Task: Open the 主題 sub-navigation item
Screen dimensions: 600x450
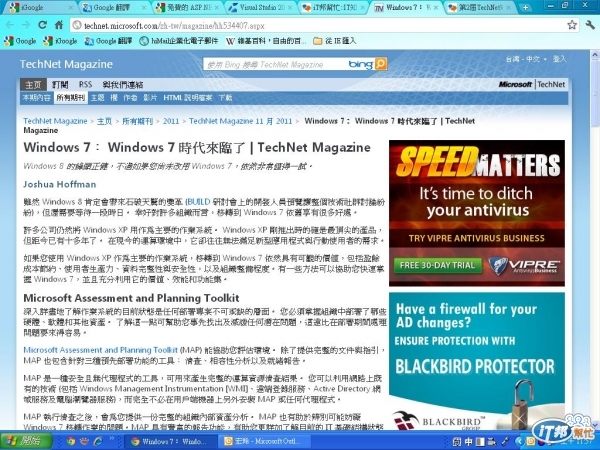Action: click(x=98, y=98)
